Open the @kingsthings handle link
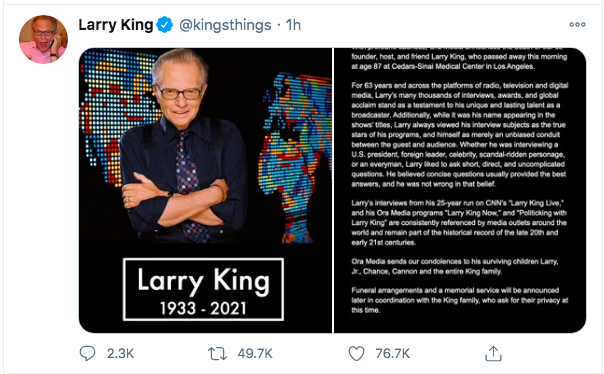This screenshot has height=374, width=604. (x=225, y=25)
